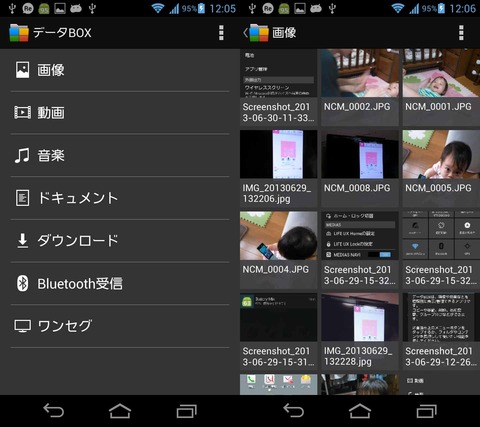Screen dimensions: 480x427
Task: Open NCM_0002.JPG thumbnail
Action: tap(360, 73)
